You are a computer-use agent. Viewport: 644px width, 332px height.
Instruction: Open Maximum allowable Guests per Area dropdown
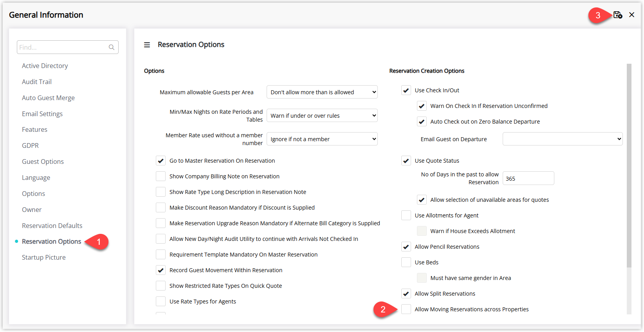pos(322,92)
